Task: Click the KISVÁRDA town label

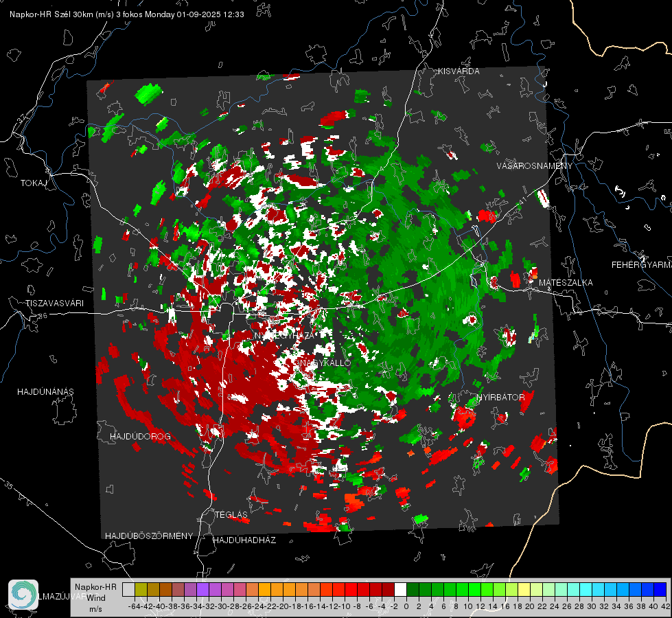Action: pos(459,71)
